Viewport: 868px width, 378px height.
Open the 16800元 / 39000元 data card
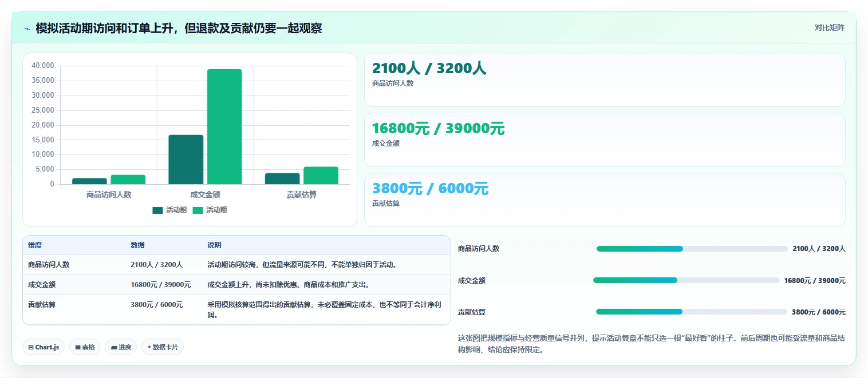pos(605,140)
